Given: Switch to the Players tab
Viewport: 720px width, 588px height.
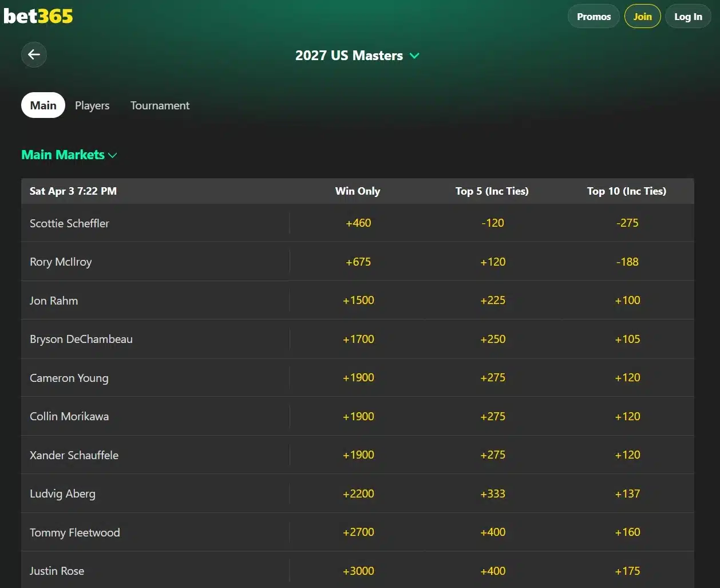Looking at the screenshot, I should pyautogui.click(x=92, y=105).
